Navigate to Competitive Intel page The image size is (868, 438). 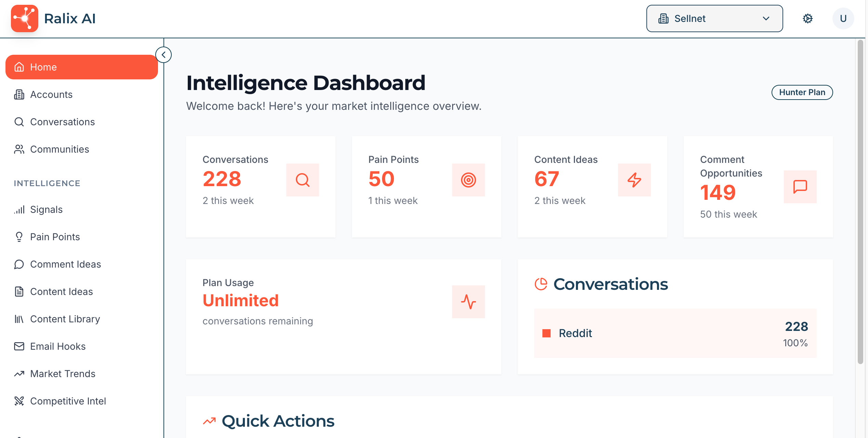[68, 401]
